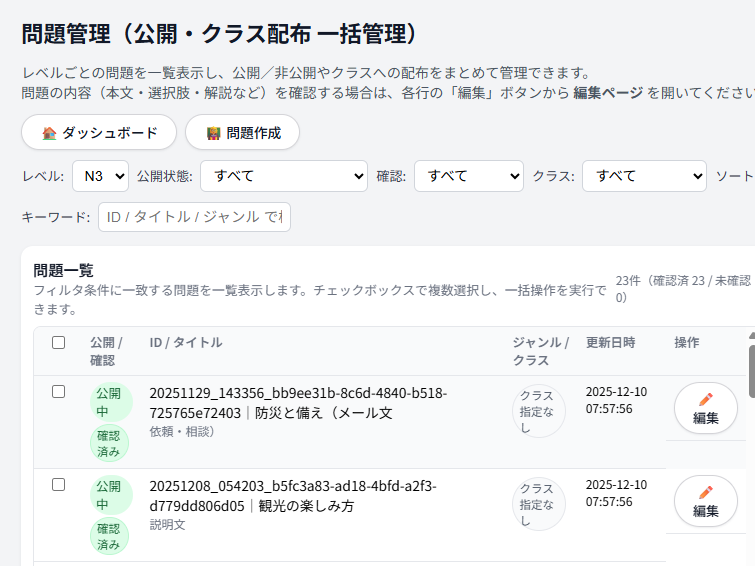Click genre text 説明文

point(167,525)
